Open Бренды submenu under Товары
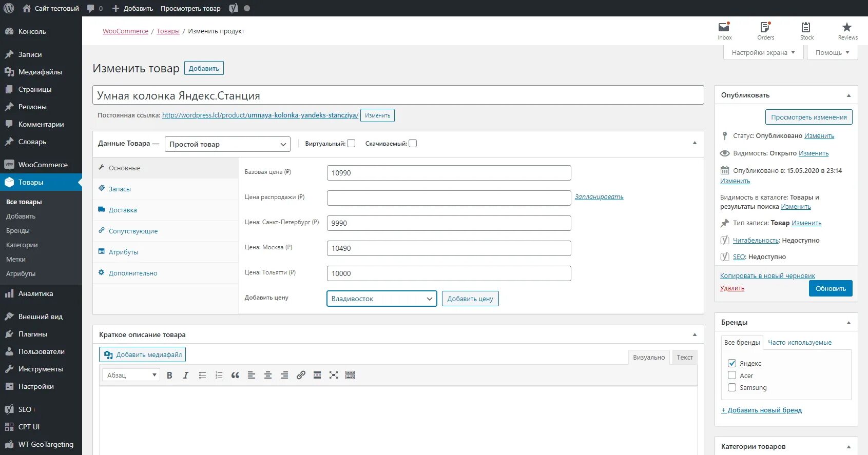The image size is (868, 455). point(18,231)
